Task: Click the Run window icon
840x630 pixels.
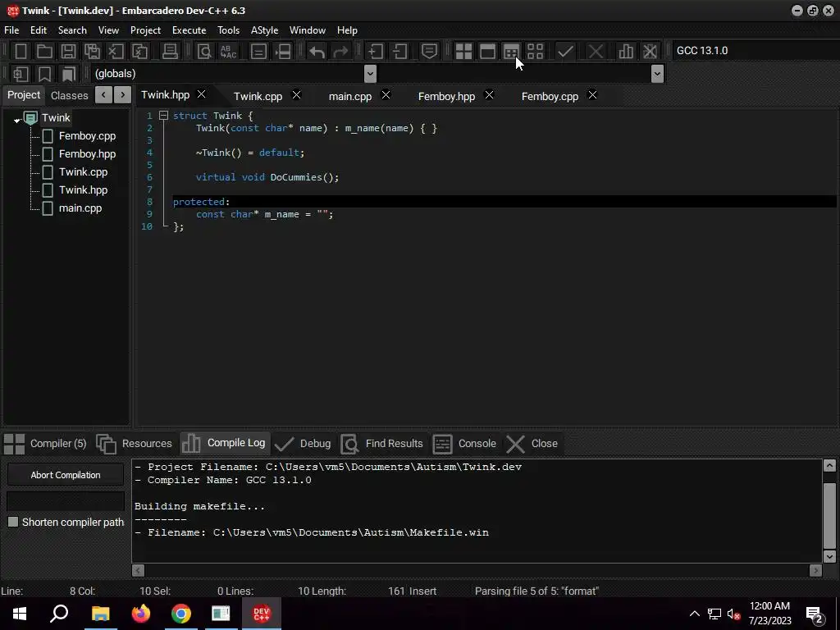Action: [x=487, y=52]
